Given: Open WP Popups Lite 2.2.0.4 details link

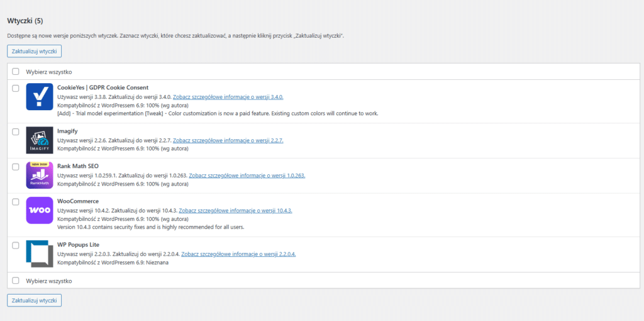Looking at the screenshot, I should 240,254.
